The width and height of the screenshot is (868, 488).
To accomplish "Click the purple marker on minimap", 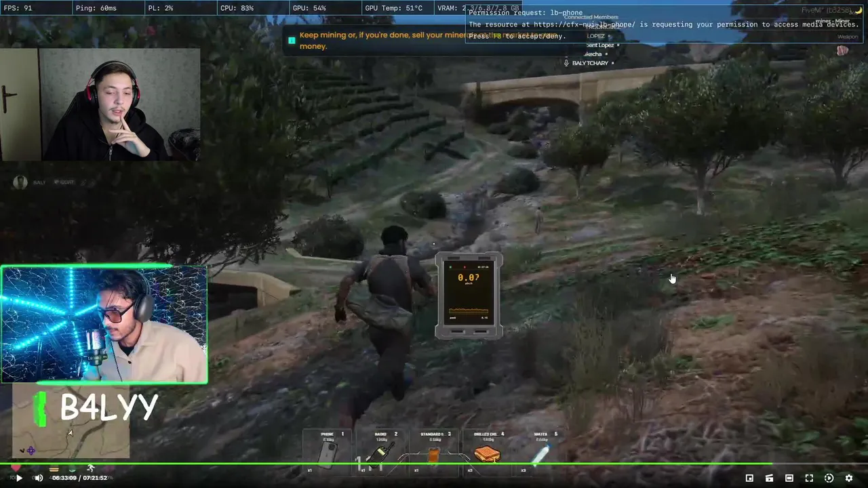I will 31,450.
